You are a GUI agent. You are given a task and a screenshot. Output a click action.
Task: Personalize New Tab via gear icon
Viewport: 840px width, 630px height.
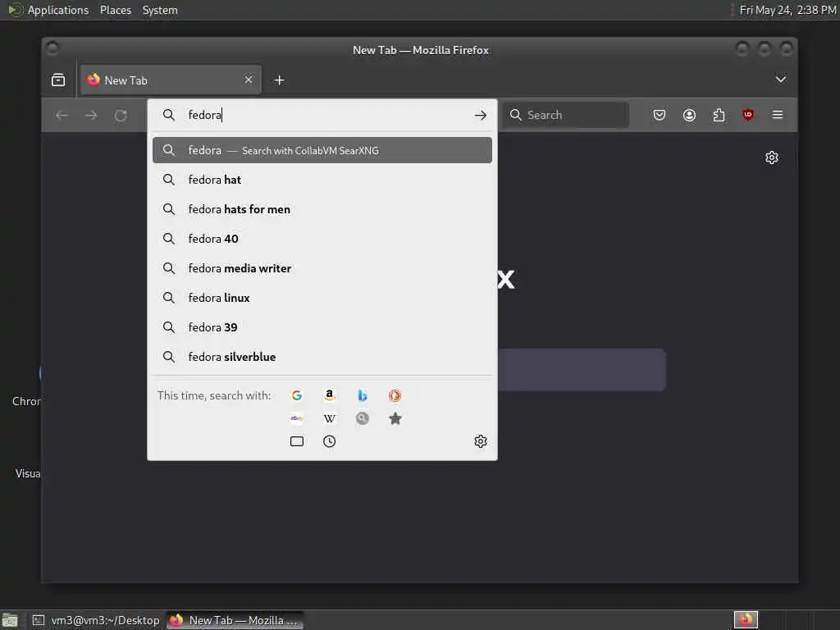(771, 157)
